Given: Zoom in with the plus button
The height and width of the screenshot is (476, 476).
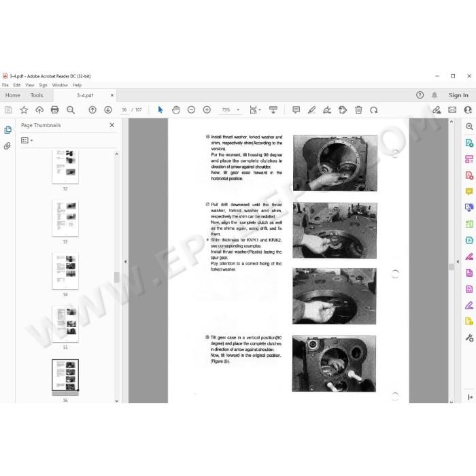Looking at the screenshot, I should tap(207, 110).
